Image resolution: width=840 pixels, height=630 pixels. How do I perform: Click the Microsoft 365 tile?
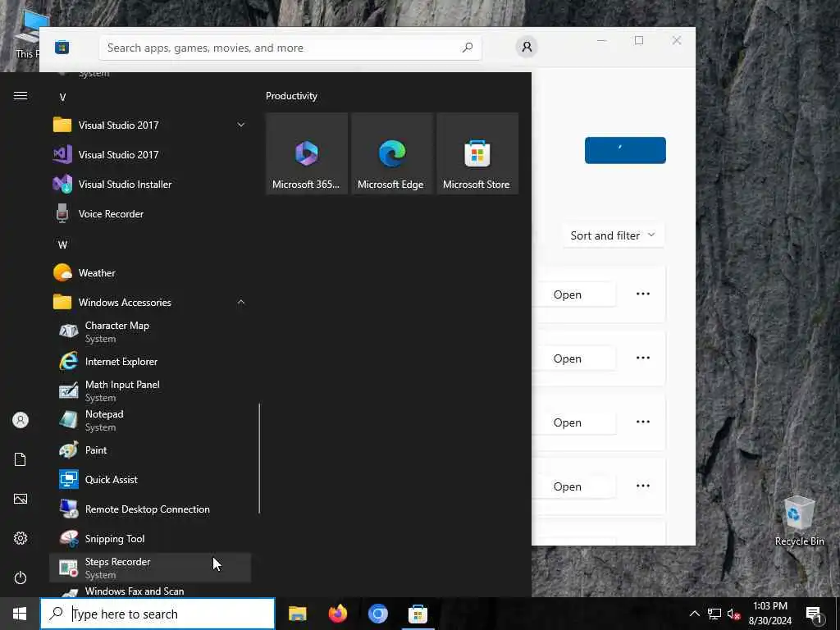pos(307,153)
